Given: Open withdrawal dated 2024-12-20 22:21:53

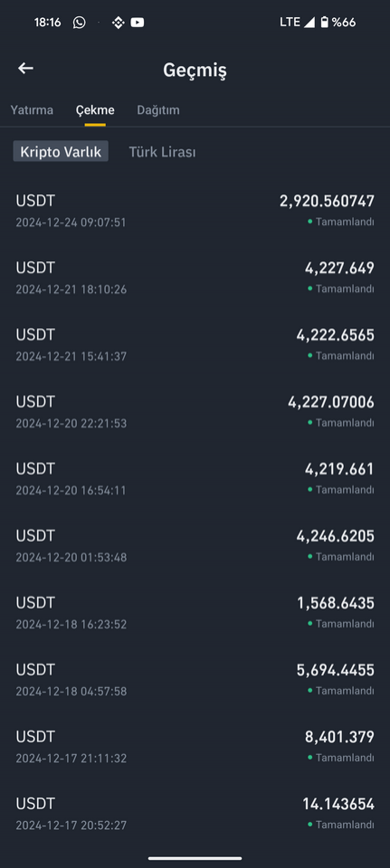Looking at the screenshot, I should pos(195,411).
